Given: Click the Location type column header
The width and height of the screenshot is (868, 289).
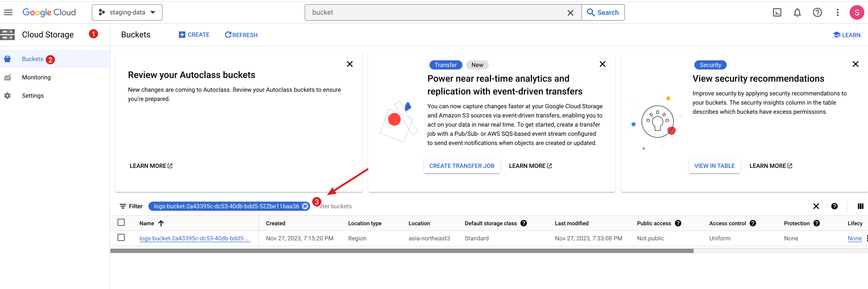Looking at the screenshot, I should coord(364,223).
